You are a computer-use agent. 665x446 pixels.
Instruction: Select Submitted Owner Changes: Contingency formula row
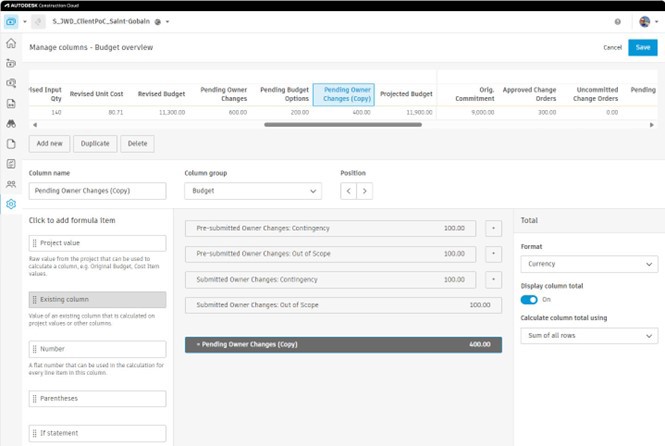click(330, 280)
